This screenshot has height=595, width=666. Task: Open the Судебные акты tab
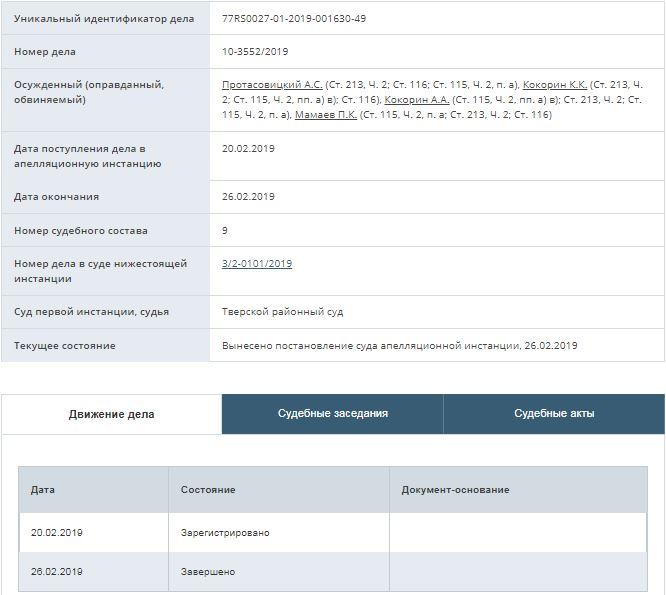point(554,413)
